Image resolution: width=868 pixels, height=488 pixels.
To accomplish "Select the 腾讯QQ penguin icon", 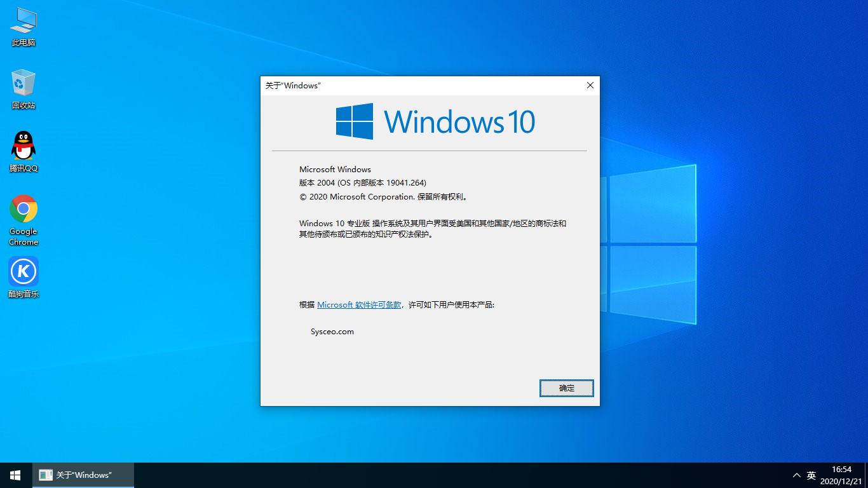I will point(24,152).
